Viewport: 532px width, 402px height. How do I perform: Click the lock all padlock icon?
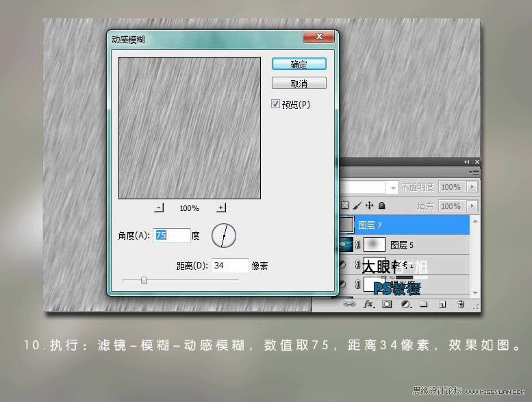click(381, 205)
